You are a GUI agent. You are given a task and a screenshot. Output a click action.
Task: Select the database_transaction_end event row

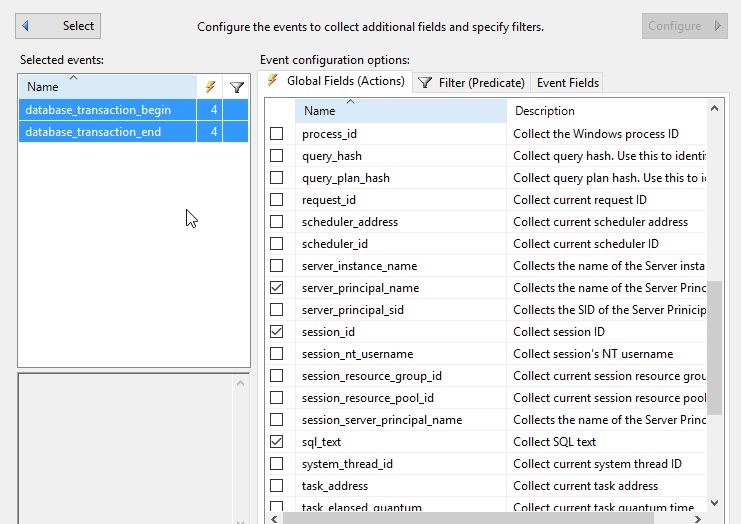coord(107,132)
